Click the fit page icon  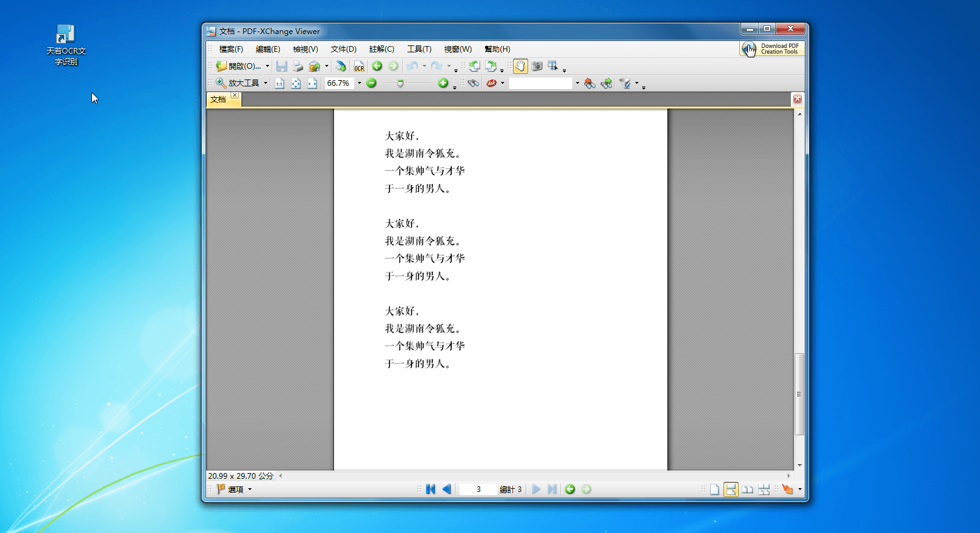tap(296, 83)
